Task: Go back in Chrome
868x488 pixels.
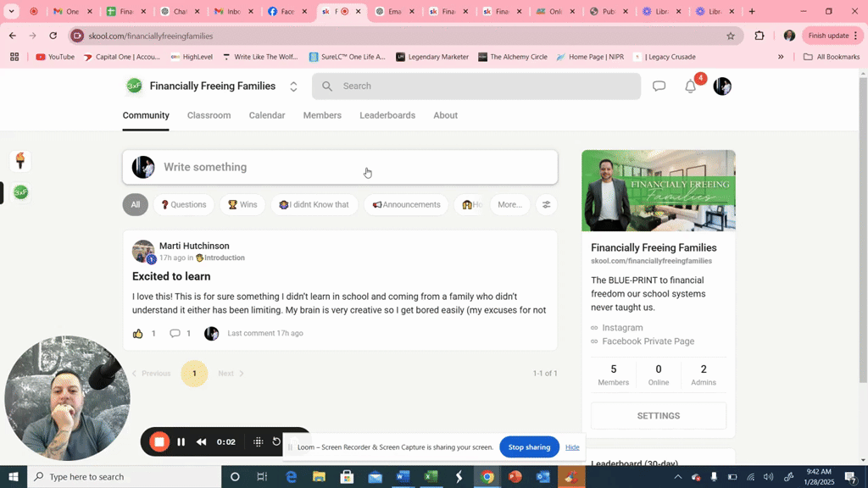Action: pos(12,36)
